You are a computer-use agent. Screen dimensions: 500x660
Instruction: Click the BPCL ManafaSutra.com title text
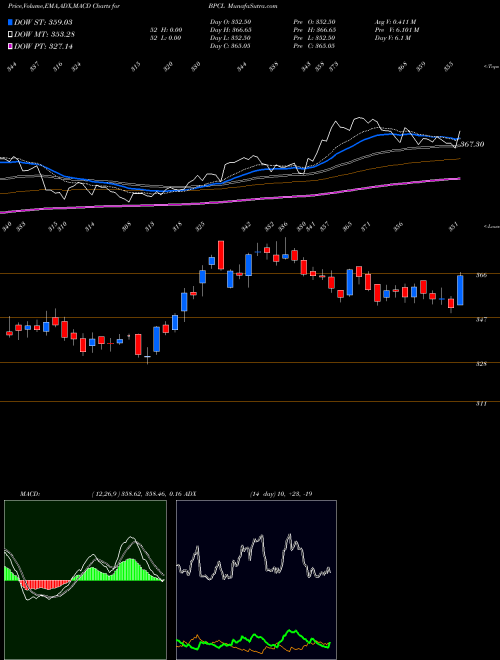pos(243,6)
